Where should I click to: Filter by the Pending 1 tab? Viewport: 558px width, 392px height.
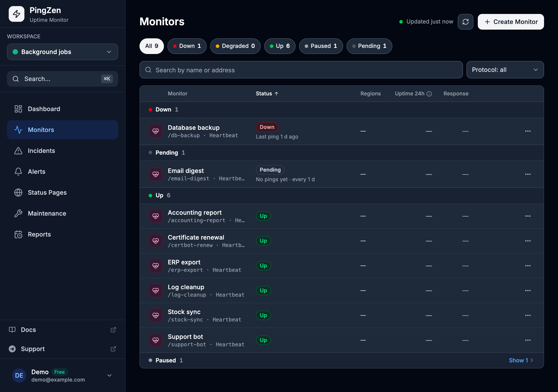tap(369, 46)
